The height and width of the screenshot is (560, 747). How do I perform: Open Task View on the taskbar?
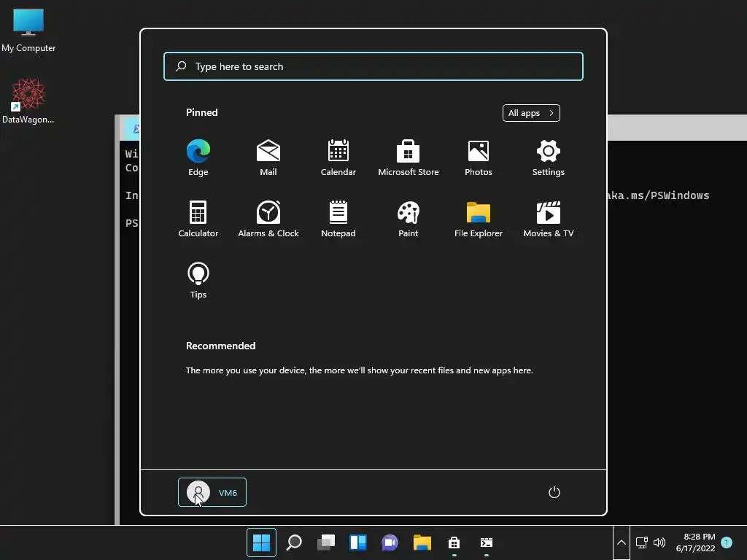pos(326,542)
